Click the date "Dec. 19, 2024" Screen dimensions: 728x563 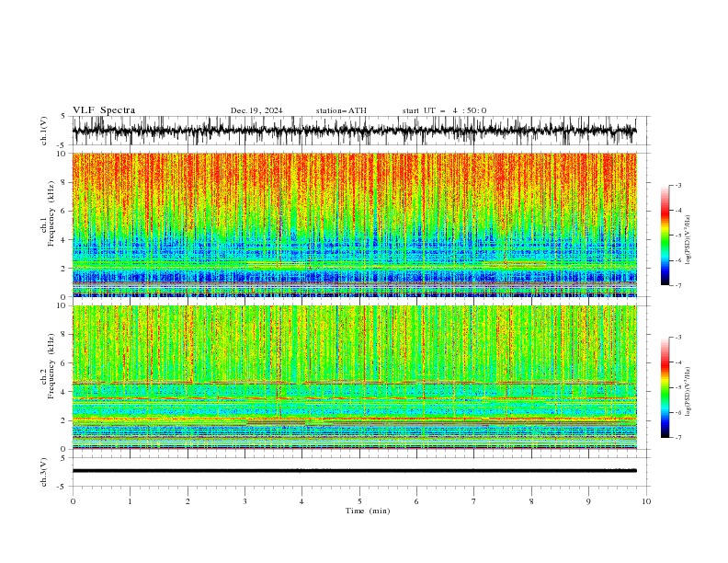pyautogui.click(x=256, y=110)
